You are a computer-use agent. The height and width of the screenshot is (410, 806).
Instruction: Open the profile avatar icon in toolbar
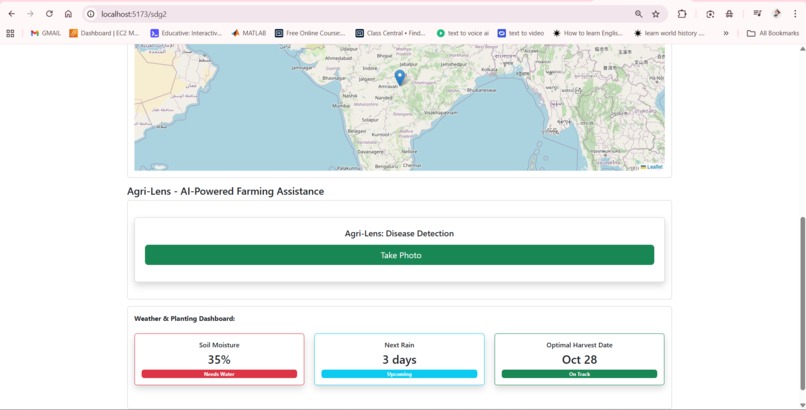(777, 14)
